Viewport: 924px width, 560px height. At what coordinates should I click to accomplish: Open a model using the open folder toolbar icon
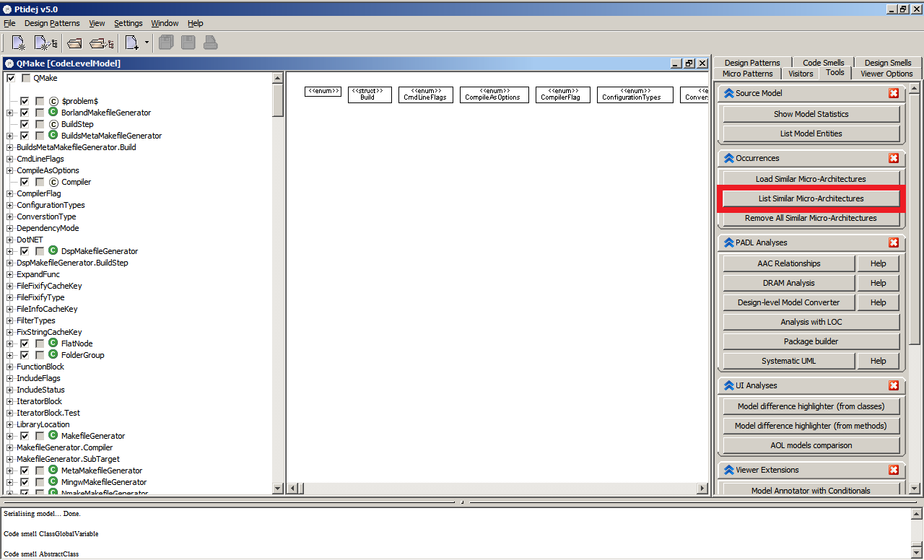coord(74,42)
